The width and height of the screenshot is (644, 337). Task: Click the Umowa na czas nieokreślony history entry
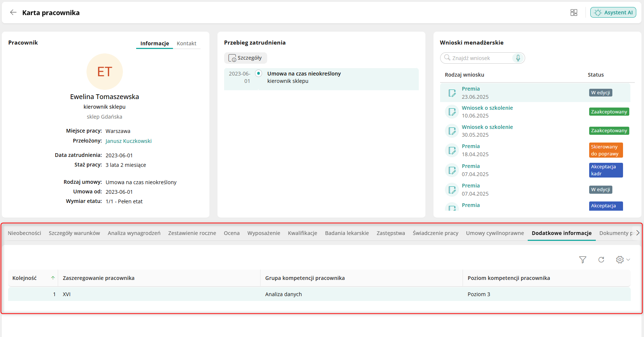coord(321,79)
